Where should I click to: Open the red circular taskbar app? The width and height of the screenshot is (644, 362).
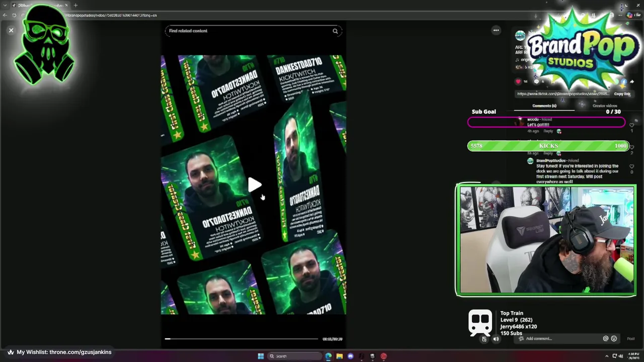(x=383, y=356)
